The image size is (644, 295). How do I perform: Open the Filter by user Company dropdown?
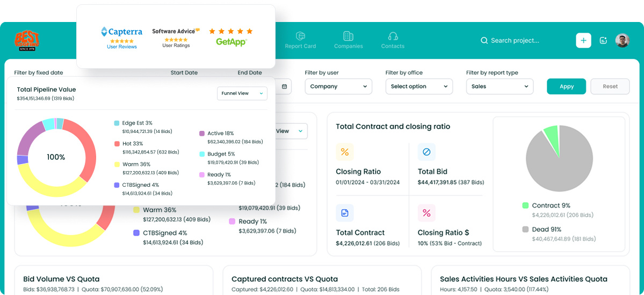click(338, 86)
